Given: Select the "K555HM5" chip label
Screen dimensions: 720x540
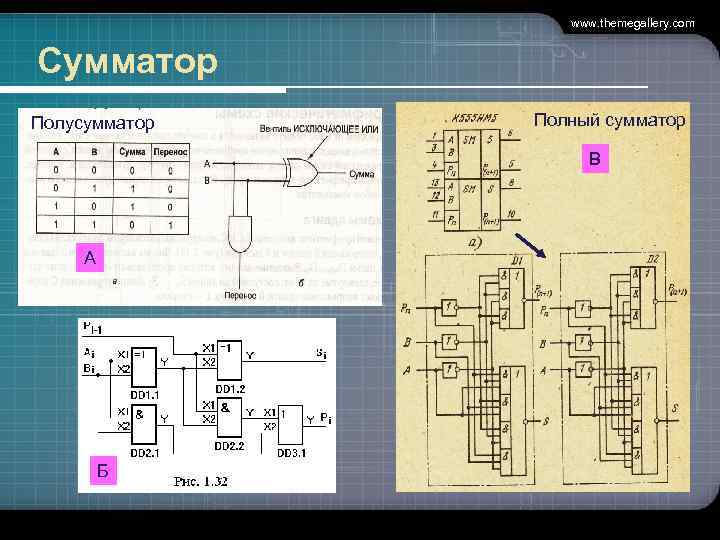Looking at the screenshot, I should click(x=474, y=118).
